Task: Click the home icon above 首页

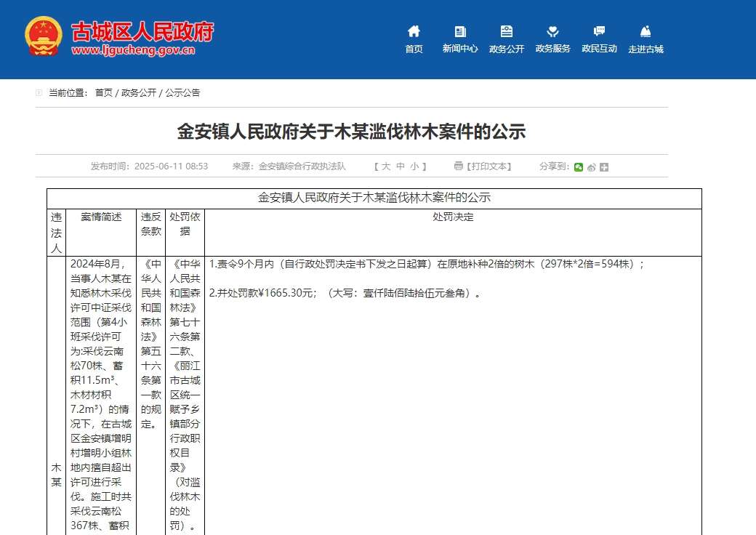Action: click(x=414, y=32)
